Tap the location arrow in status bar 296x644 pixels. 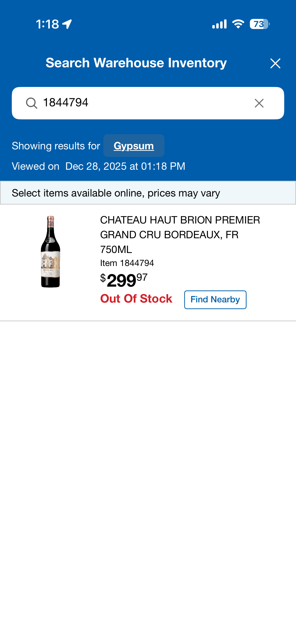pos(67,24)
